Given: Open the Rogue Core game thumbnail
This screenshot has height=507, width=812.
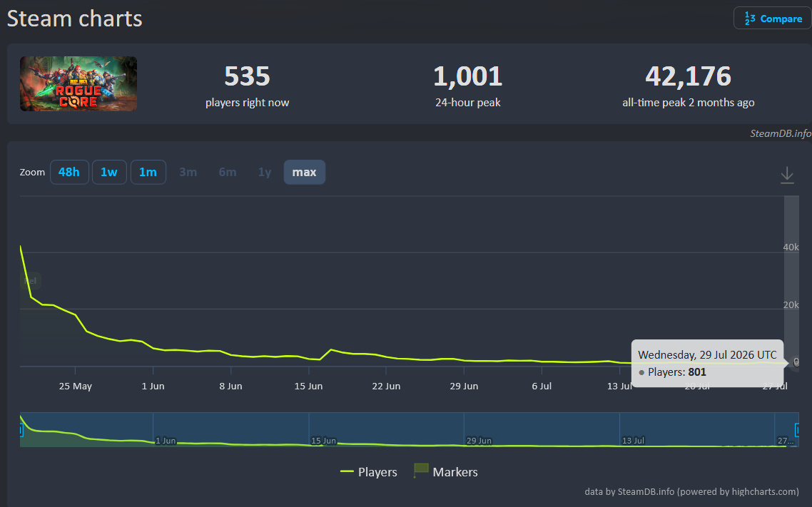Looking at the screenshot, I should point(78,84).
